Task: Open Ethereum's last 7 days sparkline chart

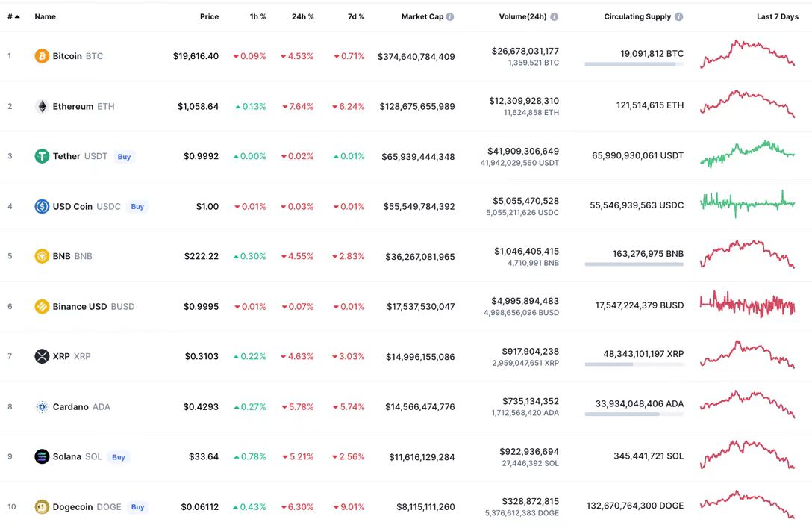Action: tap(747, 104)
